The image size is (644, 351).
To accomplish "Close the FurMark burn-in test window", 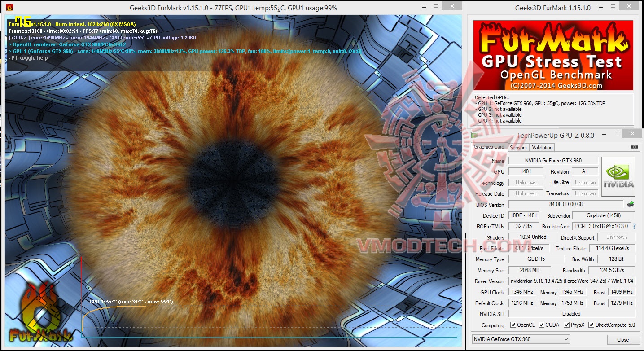I will click(x=451, y=6).
